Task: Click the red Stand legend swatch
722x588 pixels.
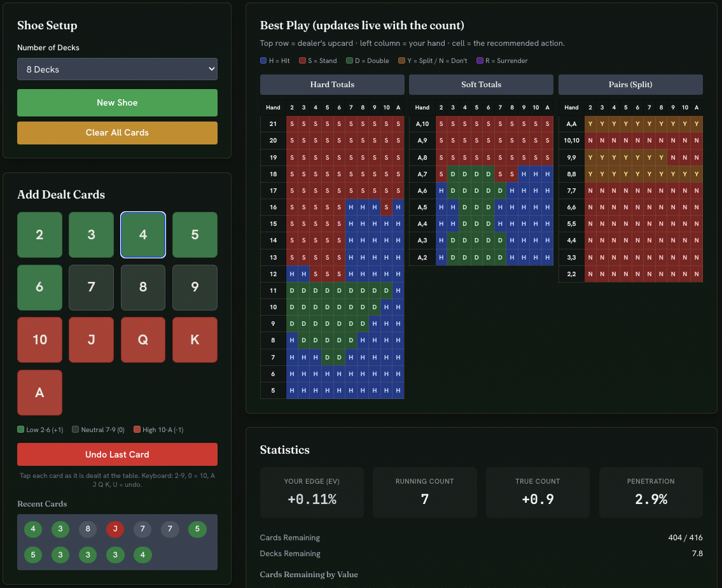Action: click(x=303, y=60)
